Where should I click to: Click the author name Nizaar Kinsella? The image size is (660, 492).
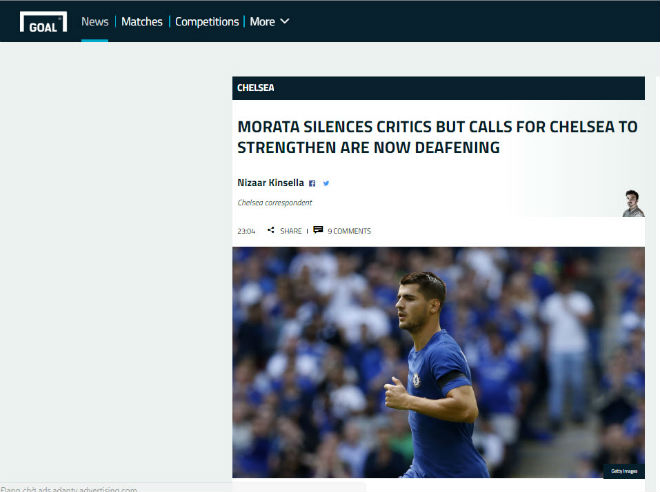[x=269, y=183]
